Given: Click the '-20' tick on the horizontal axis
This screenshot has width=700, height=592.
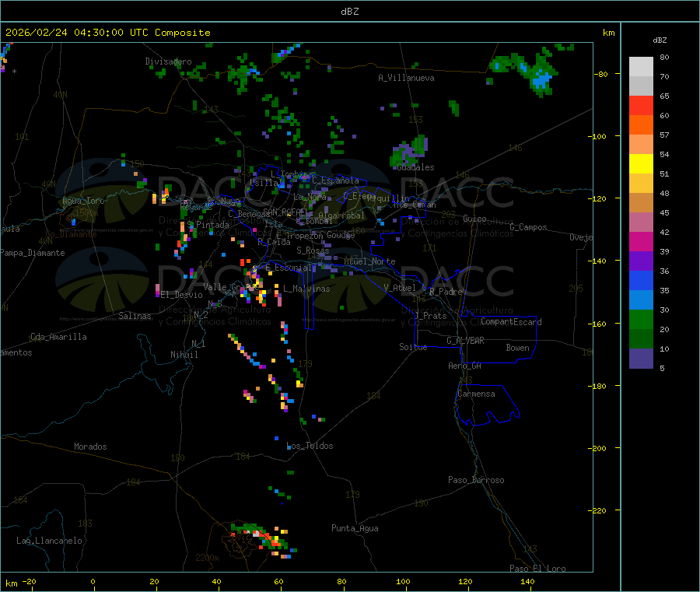Looking at the screenshot, I should pos(30,581).
